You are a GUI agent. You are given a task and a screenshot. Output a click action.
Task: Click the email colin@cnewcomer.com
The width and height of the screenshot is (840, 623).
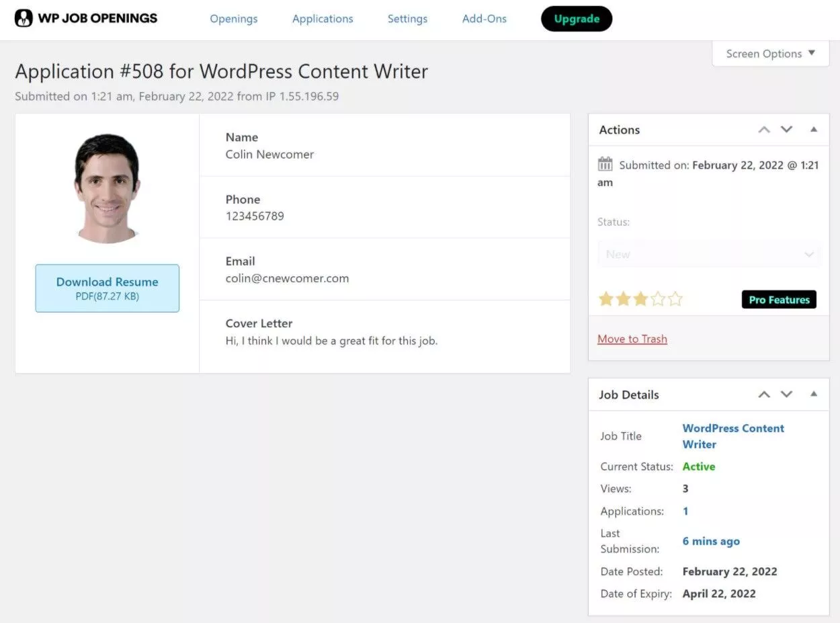tap(287, 278)
